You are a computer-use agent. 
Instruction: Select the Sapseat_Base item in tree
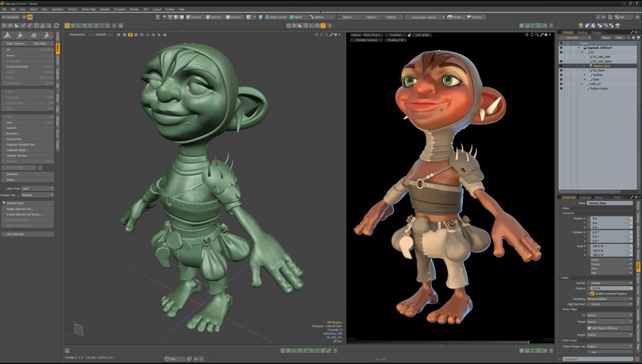point(602,66)
